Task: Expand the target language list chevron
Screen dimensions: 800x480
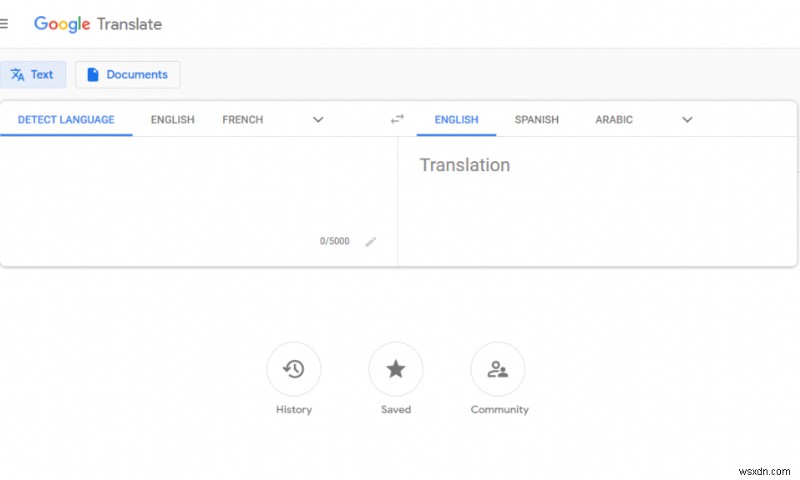Action: tap(687, 119)
